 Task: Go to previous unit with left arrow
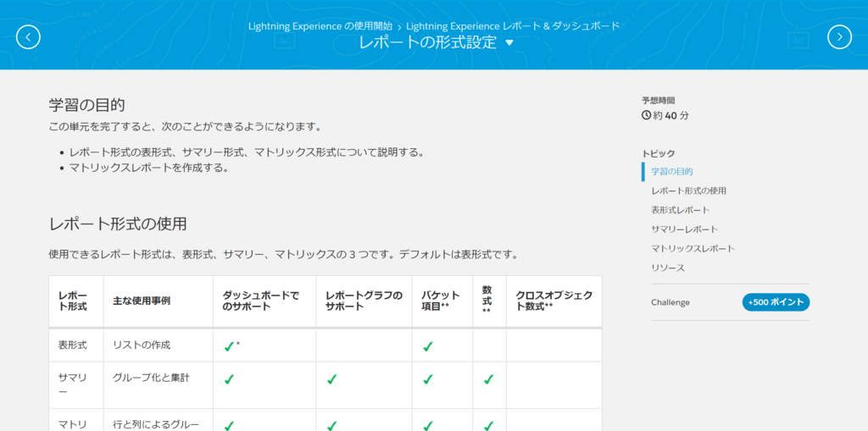click(x=28, y=37)
